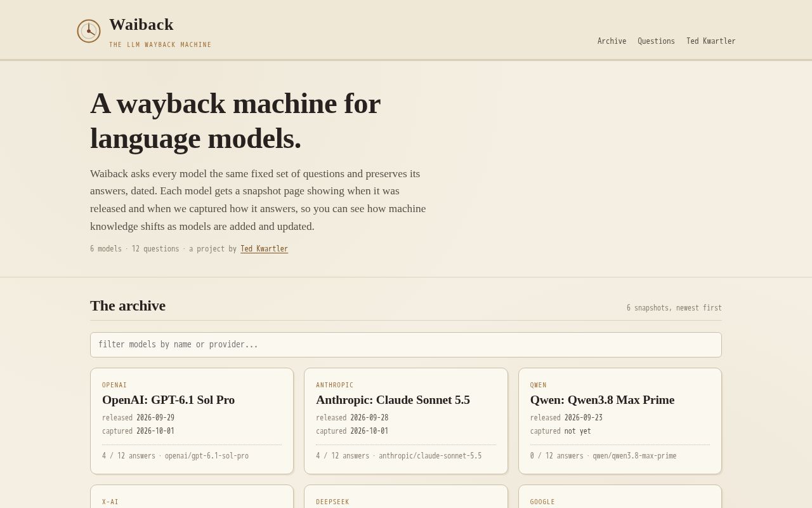Click the Waiback site title

point(141,25)
